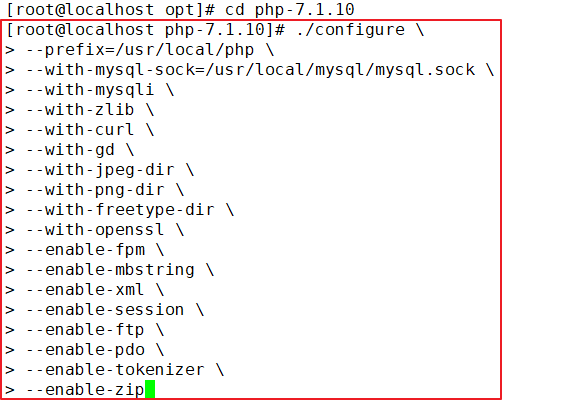Click the --with-png-dir option

pos(95,190)
